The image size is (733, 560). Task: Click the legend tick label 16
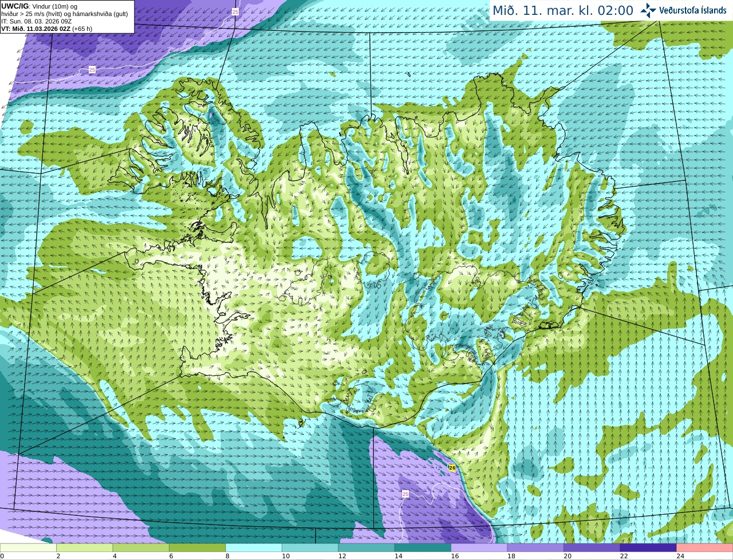tap(455, 556)
